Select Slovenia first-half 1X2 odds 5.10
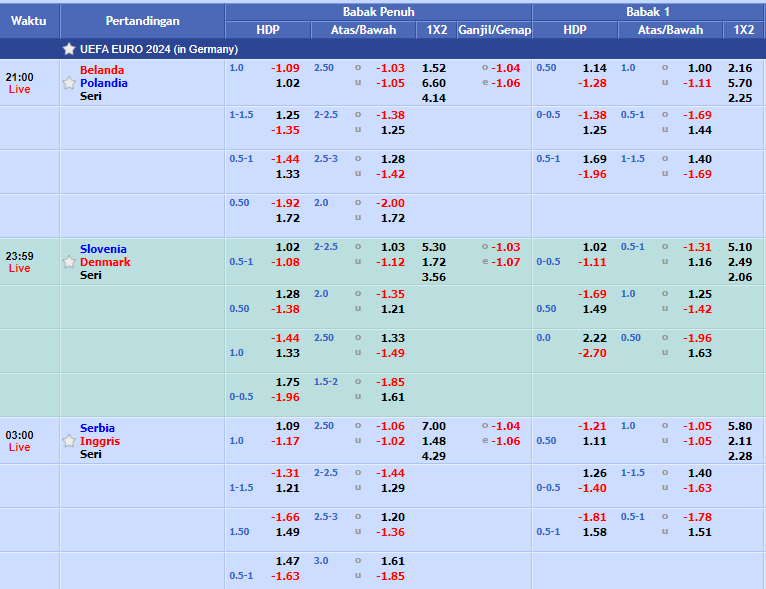This screenshot has width=766, height=589. click(x=740, y=248)
